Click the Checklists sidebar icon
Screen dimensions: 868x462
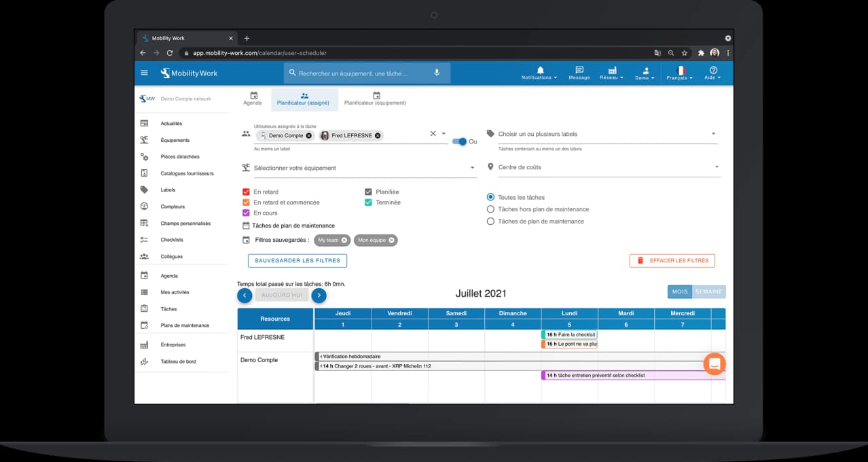pyautogui.click(x=144, y=240)
